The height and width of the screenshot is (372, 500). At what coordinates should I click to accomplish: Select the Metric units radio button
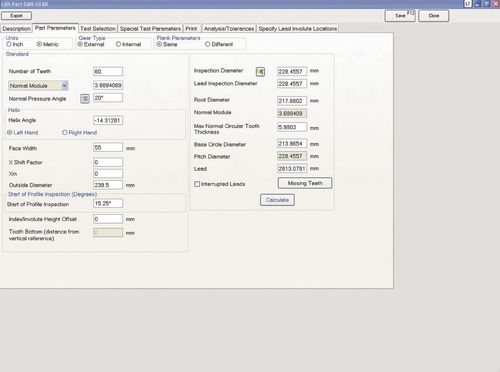click(39, 44)
